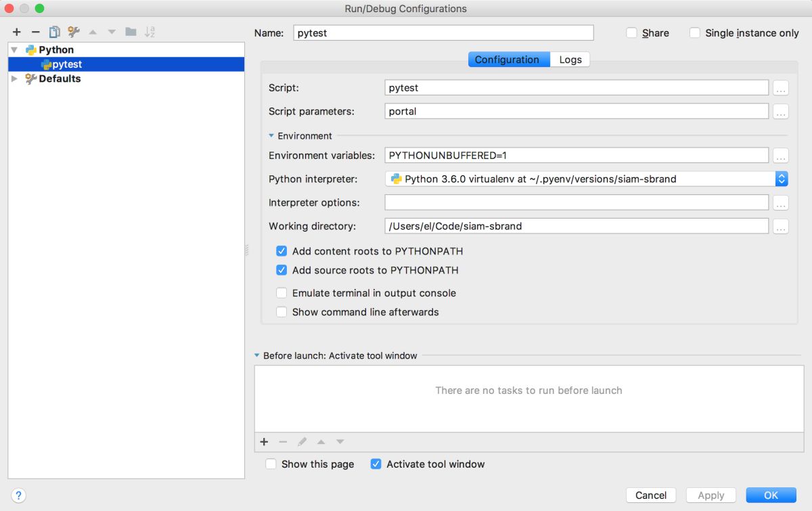Toggle Add content roots to PYTHONPATH
Viewport: 812px width, 511px height.
point(281,251)
